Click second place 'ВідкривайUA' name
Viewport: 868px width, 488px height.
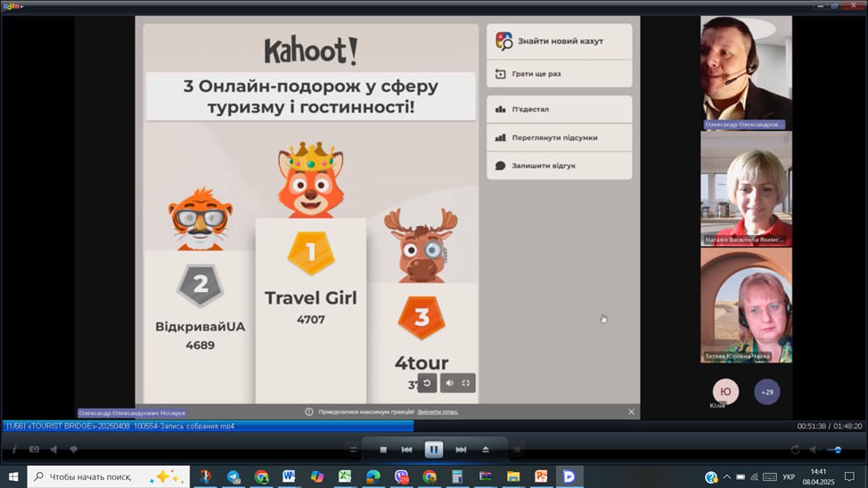coord(200,327)
